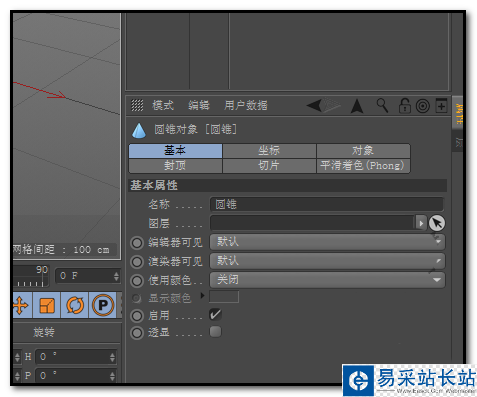The image size is (477, 397).
Task: Select the Scale tool icon
Action: tap(47, 305)
